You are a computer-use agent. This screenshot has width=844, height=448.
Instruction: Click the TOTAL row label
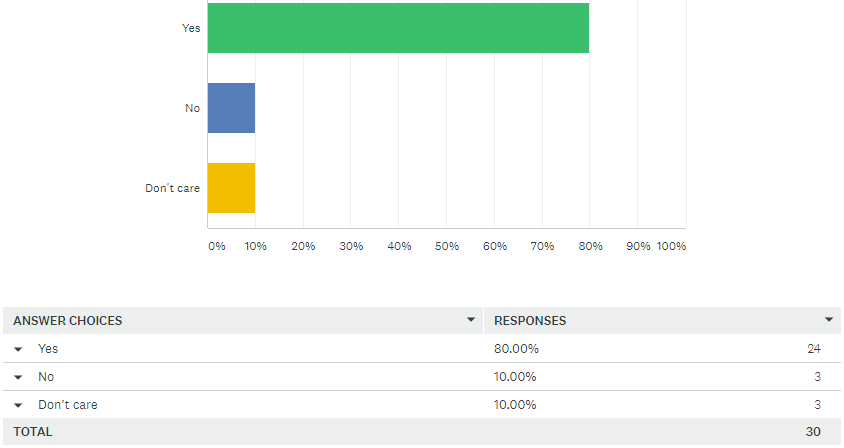[x=33, y=432]
